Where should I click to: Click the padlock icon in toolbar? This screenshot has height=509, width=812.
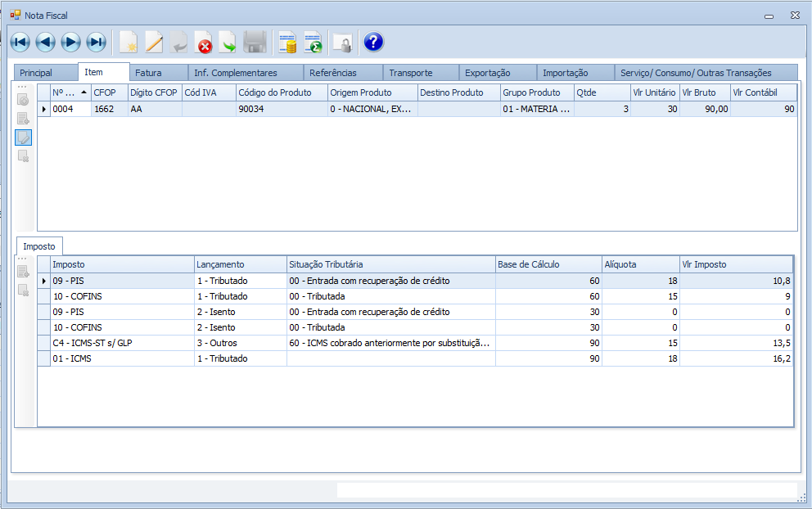point(341,43)
